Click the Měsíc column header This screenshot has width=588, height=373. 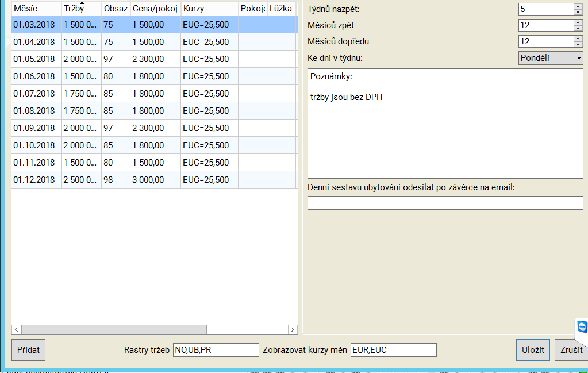[36, 9]
